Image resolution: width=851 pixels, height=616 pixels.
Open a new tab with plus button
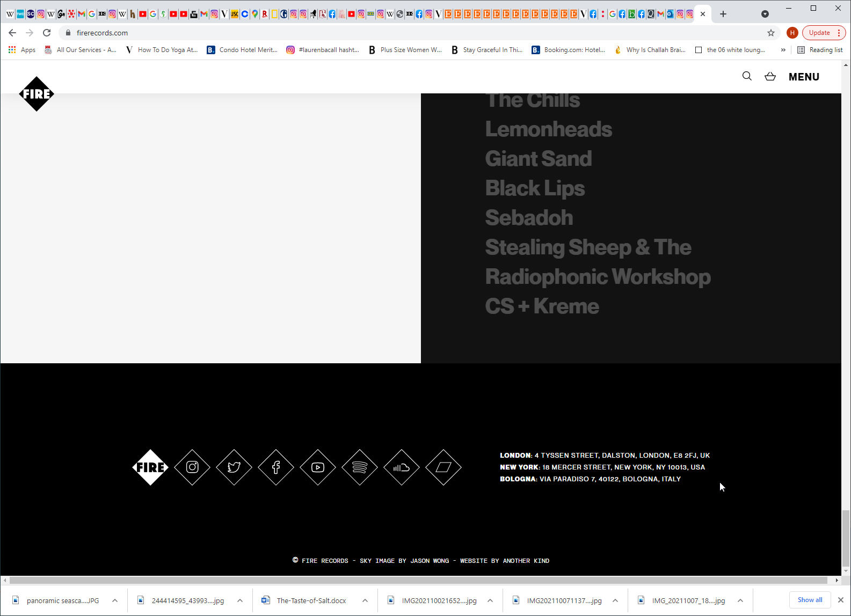click(723, 14)
